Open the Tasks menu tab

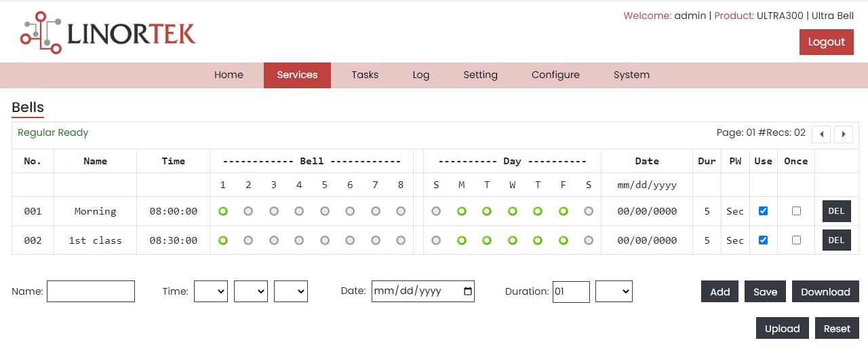(x=365, y=75)
